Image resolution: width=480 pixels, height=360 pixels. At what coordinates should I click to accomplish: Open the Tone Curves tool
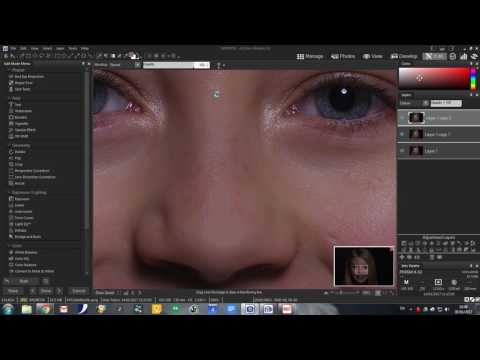point(21,218)
